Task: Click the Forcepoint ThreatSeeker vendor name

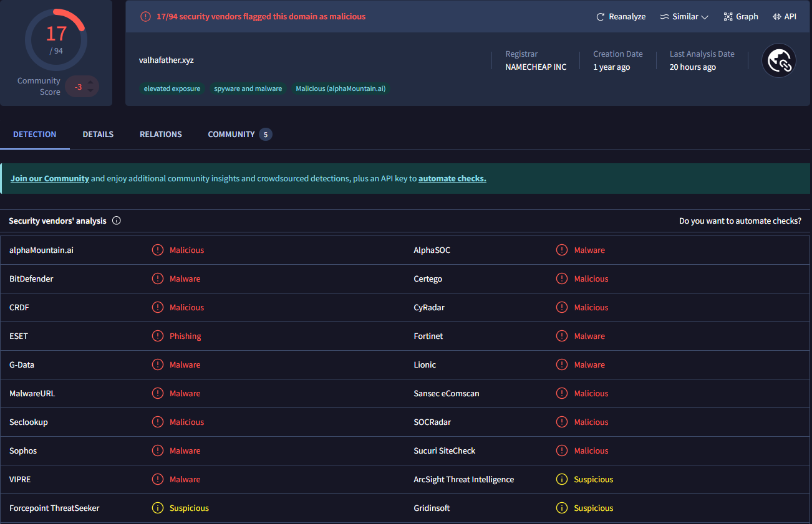Action: click(x=54, y=508)
